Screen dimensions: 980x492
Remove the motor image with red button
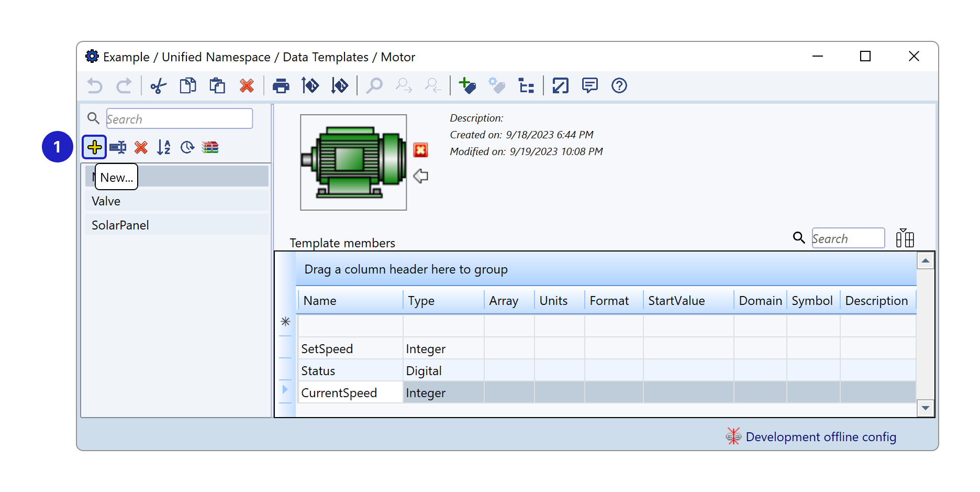point(420,150)
